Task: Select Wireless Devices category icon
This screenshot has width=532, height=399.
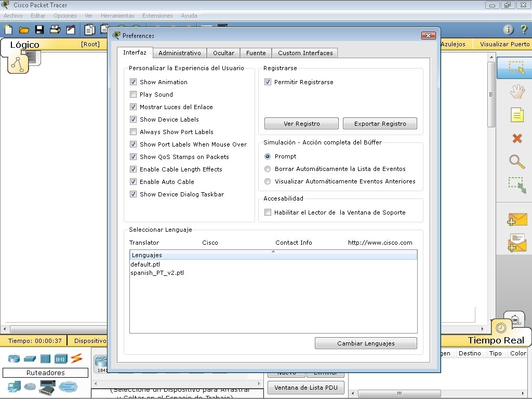Action: tap(61, 358)
